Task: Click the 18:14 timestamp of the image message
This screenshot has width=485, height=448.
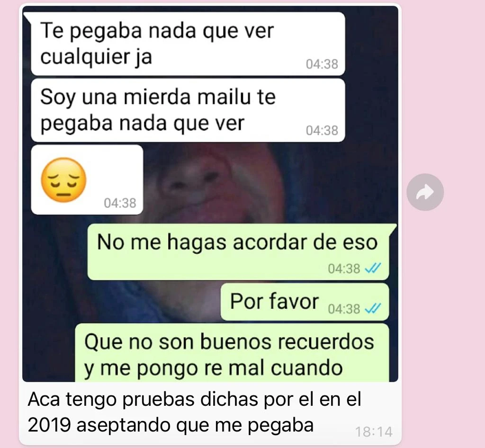Action: [x=374, y=432]
